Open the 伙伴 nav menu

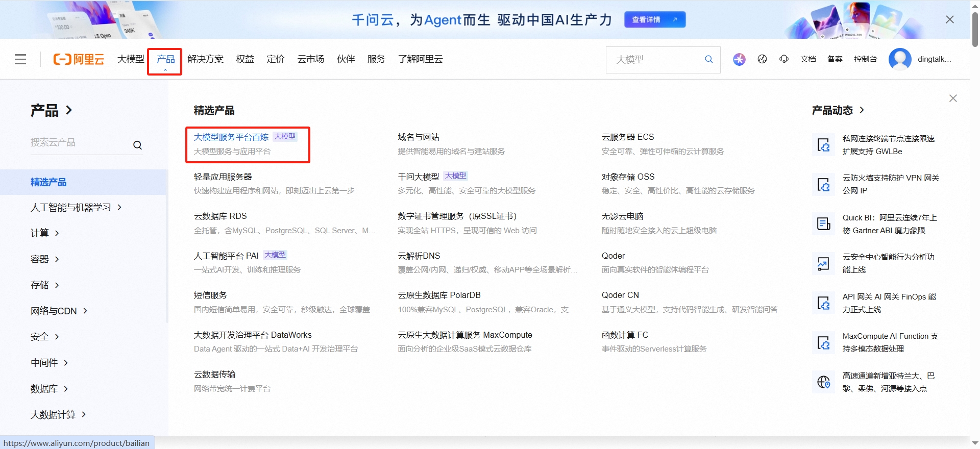[x=346, y=59]
